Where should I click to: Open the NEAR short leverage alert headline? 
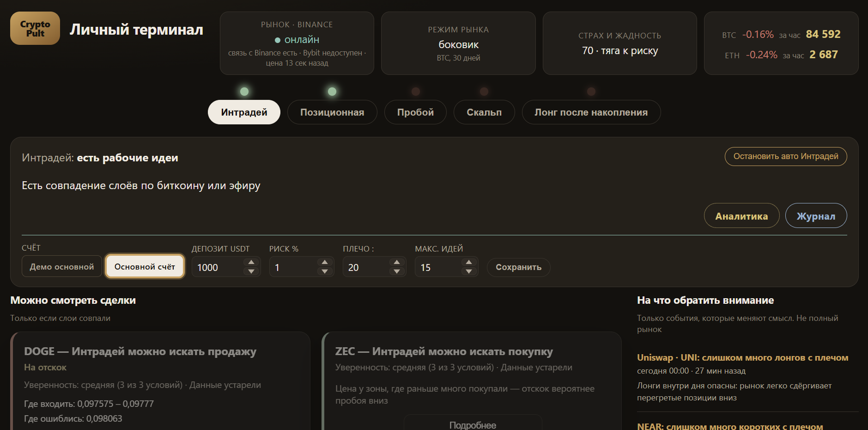[730, 426]
